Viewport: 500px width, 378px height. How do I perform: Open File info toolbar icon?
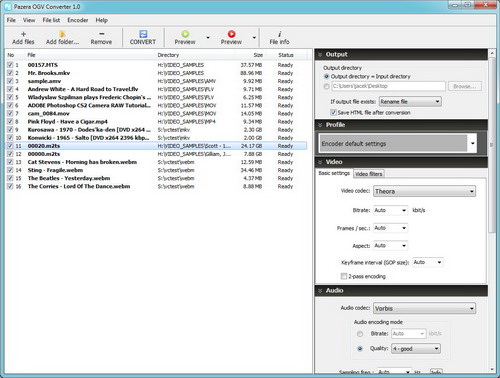(279, 34)
